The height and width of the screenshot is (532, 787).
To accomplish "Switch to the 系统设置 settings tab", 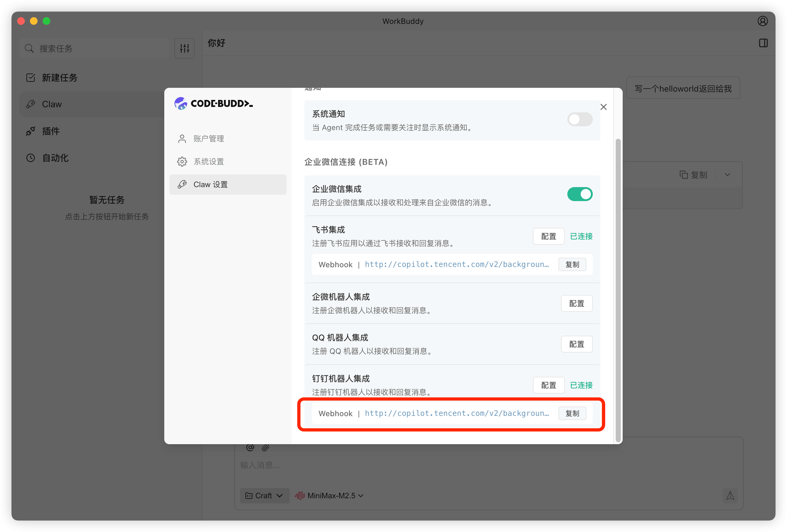I will coord(209,161).
